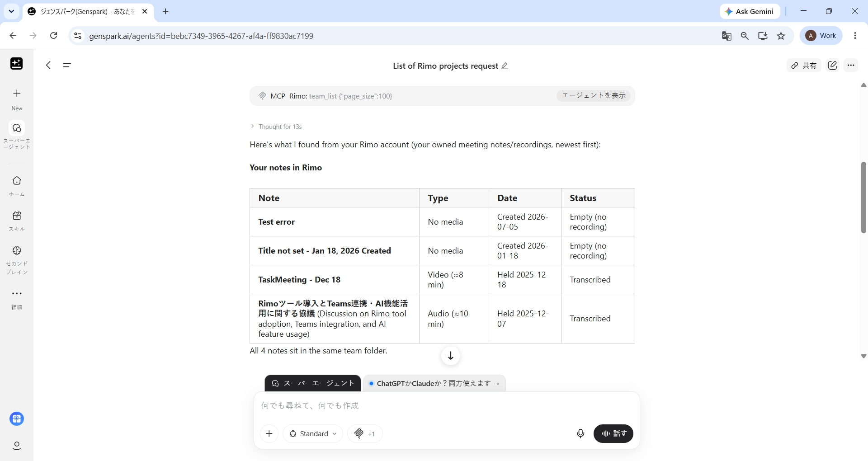Image resolution: width=868 pixels, height=461 pixels.
Task: Add attachment with the plus button
Action: 269,434
